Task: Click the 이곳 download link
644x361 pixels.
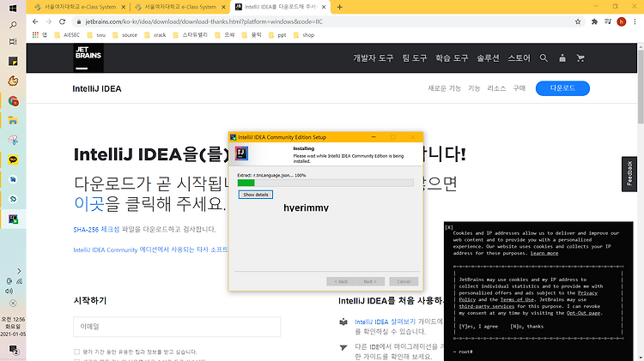Action: (x=88, y=203)
